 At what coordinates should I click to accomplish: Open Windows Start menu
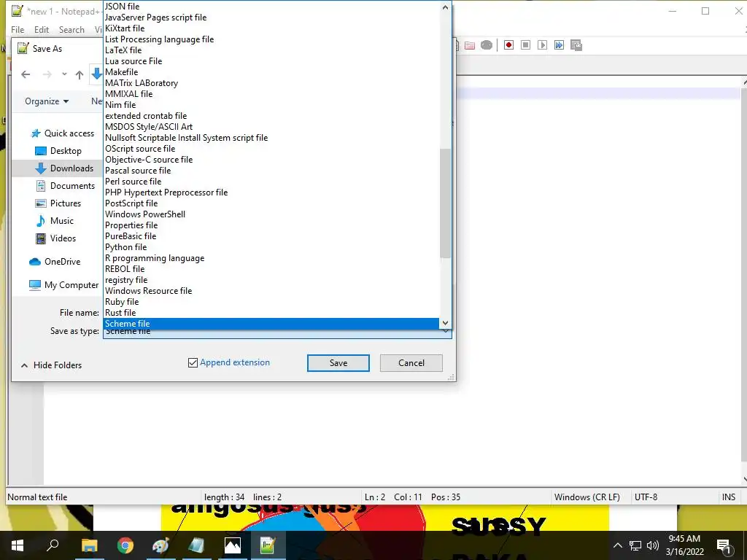[x=18, y=545]
